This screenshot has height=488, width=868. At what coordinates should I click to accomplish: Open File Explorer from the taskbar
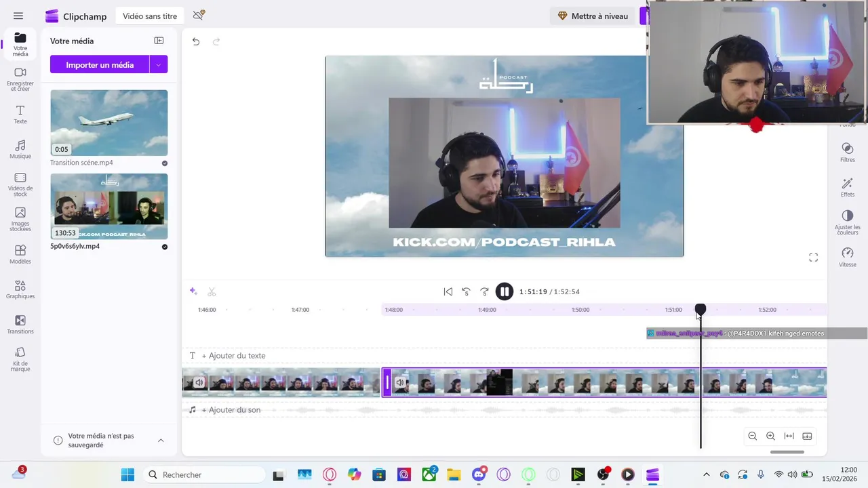[454, 474]
